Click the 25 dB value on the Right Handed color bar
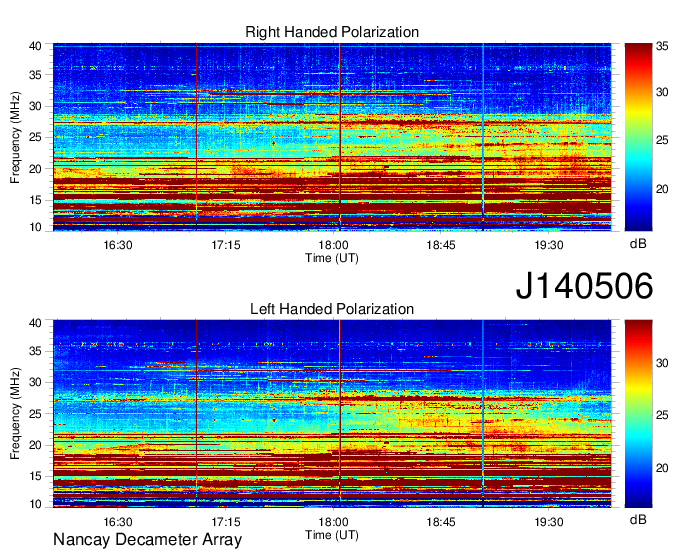Viewport: 680px width, 552px height. pyautogui.click(x=662, y=140)
